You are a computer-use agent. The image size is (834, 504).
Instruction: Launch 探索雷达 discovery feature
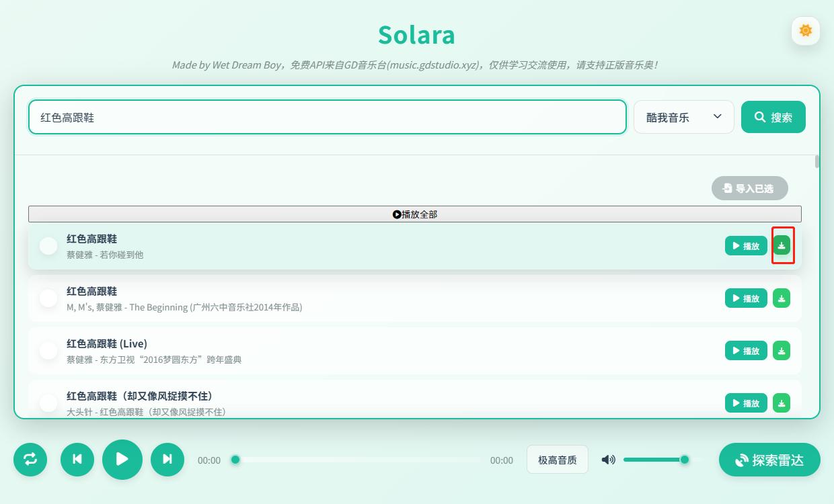point(769,460)
